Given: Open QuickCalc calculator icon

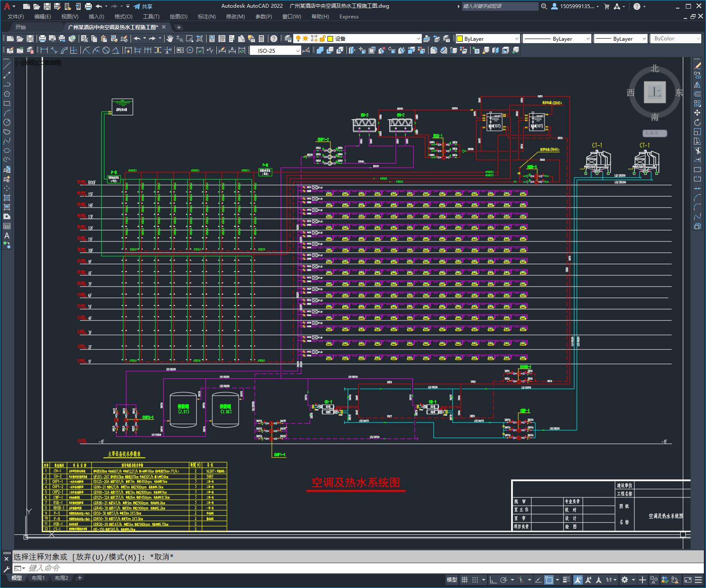Looking at the screenshot, I should (x=261, y=39).
